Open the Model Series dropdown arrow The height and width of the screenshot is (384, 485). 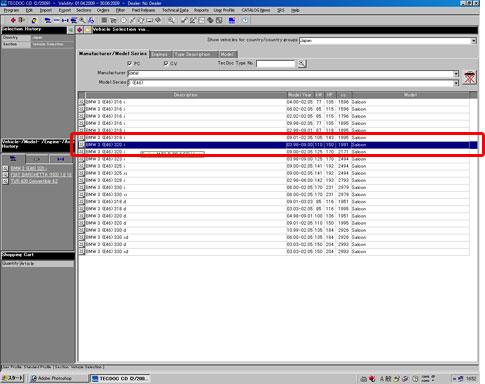456,83
